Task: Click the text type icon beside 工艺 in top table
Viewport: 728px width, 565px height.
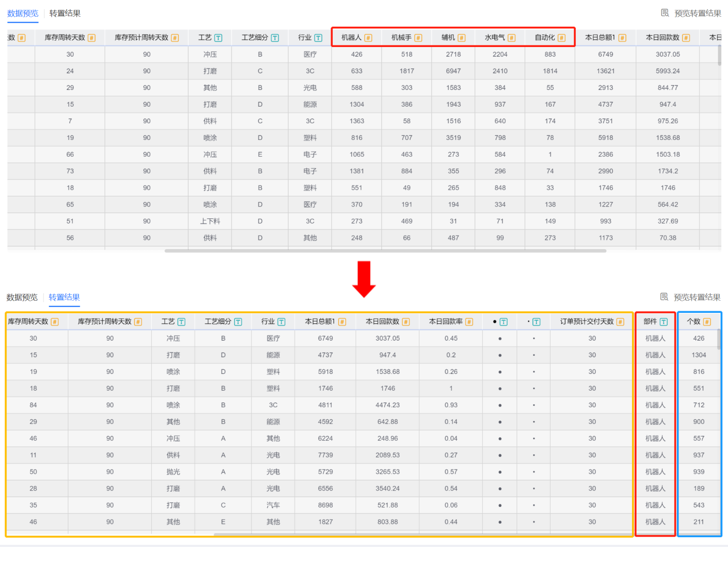Action: pyautogui.click(x=218, y=38)
